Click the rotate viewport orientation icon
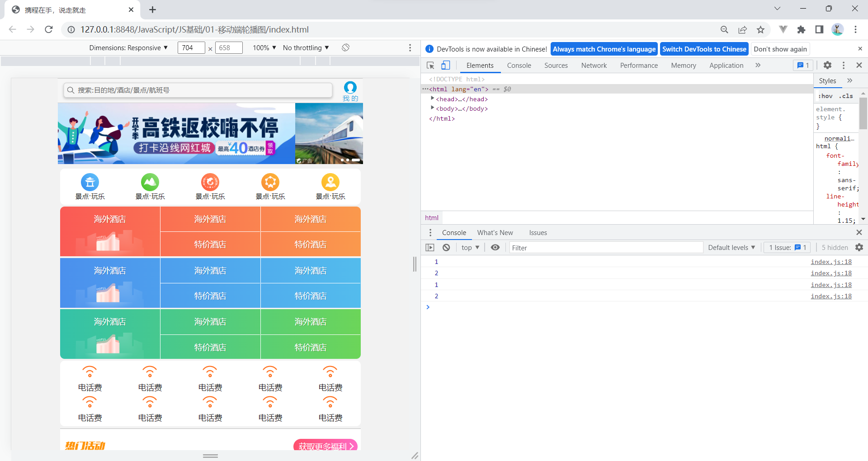This screenshot has width=868, height=461. click(x=345, y=47)
